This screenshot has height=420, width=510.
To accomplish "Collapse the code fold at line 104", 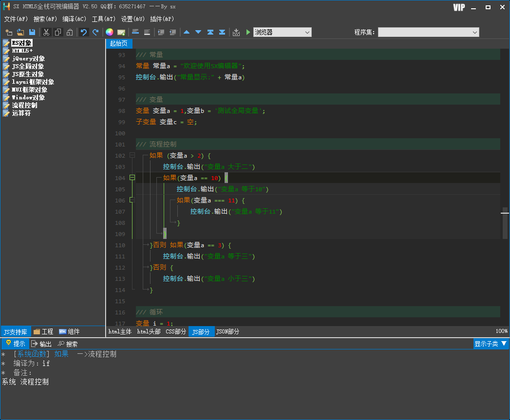I will 132,178.
